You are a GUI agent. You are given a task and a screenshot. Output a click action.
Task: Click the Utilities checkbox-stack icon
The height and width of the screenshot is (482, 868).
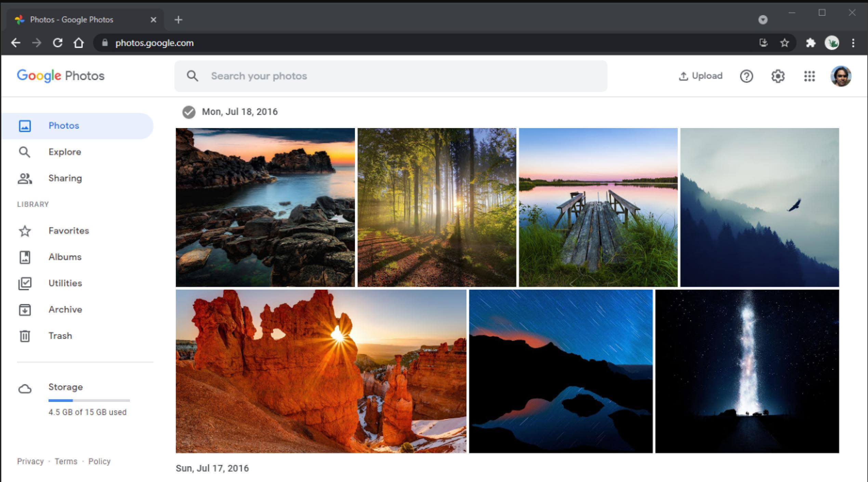coord(25,283)
